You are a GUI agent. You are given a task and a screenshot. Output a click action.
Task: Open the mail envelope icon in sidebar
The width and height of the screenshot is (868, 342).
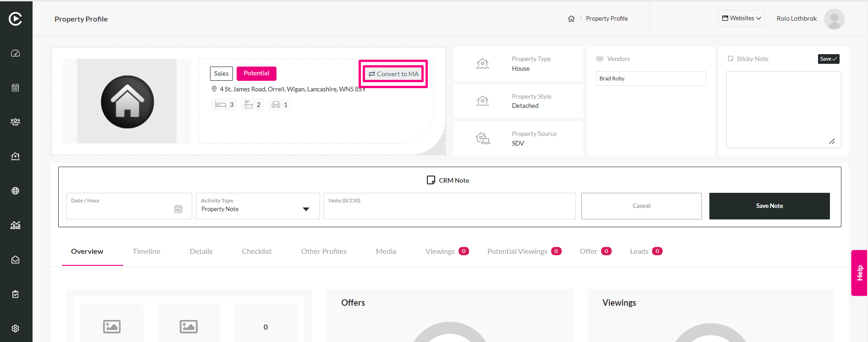(x=16, y=260)
